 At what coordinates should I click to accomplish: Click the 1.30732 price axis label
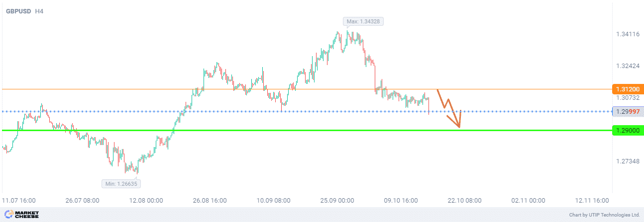pos(627,98)
